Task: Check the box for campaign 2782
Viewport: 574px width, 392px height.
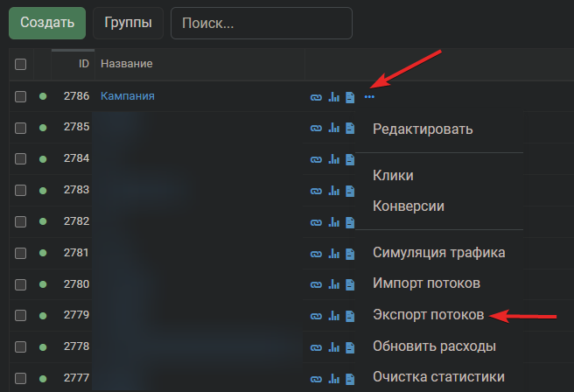Action: point(20,221)
